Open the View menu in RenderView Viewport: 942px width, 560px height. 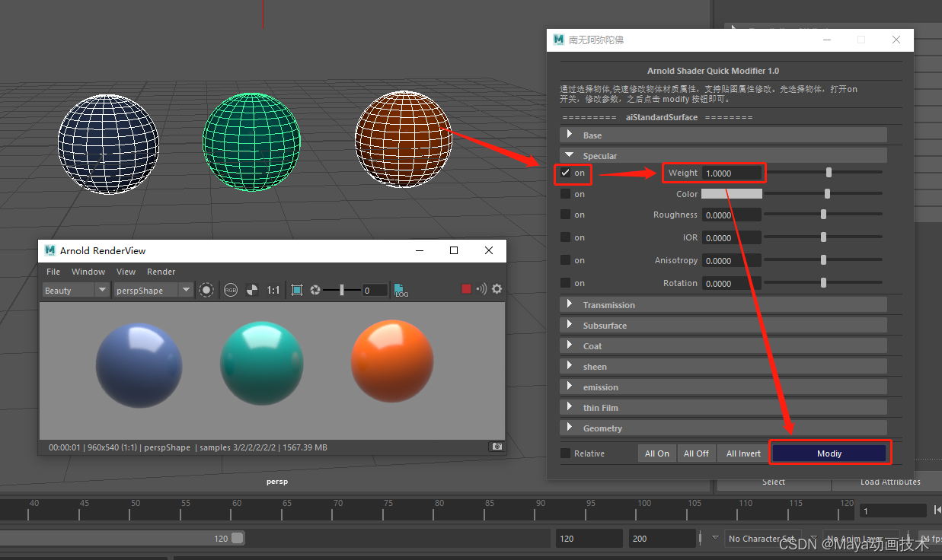coord(126,272)
